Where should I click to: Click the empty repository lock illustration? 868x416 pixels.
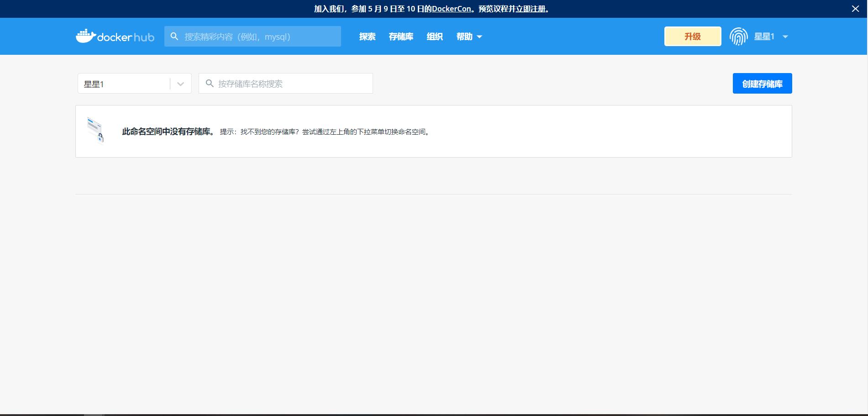pyautogui.click(x=95, y=131)
